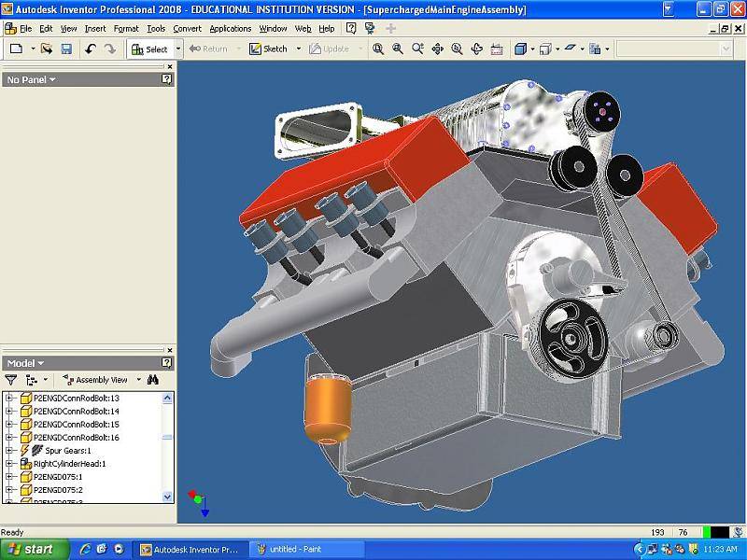Screen dimensions: 747x560
Task: Activate the Zoom Window tool
Action: click(398, 49)
